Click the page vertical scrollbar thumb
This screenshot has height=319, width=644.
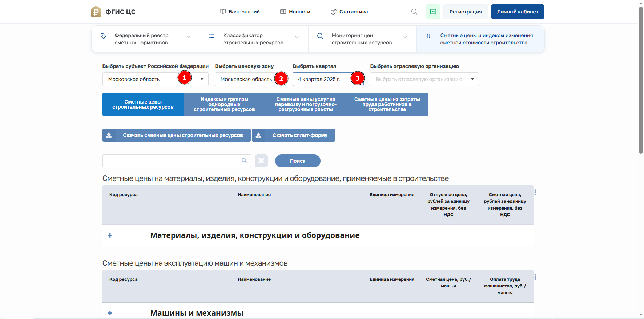click(641, 80)
